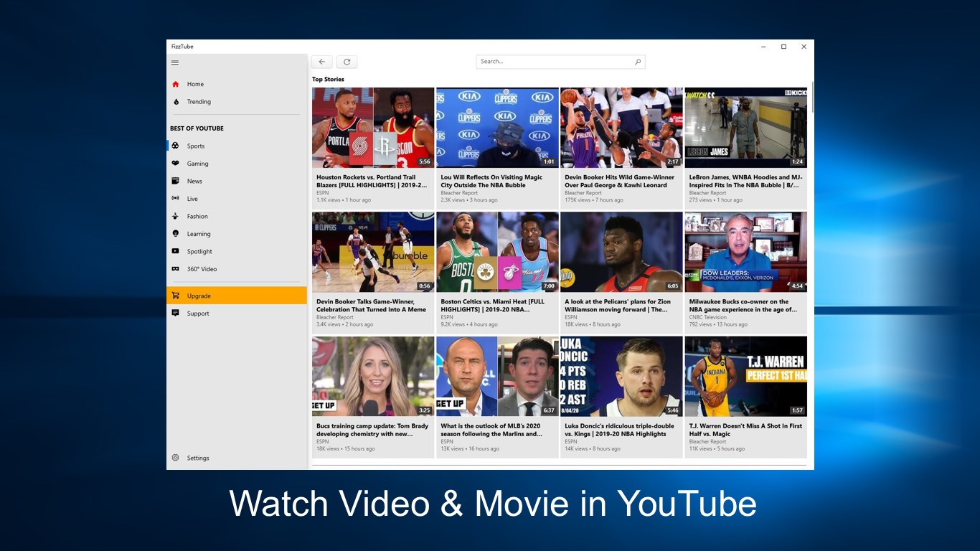This screenshot has width=980, height=551.
Task: Click the Live broadcast icon
Action: (x=175, y=199)
